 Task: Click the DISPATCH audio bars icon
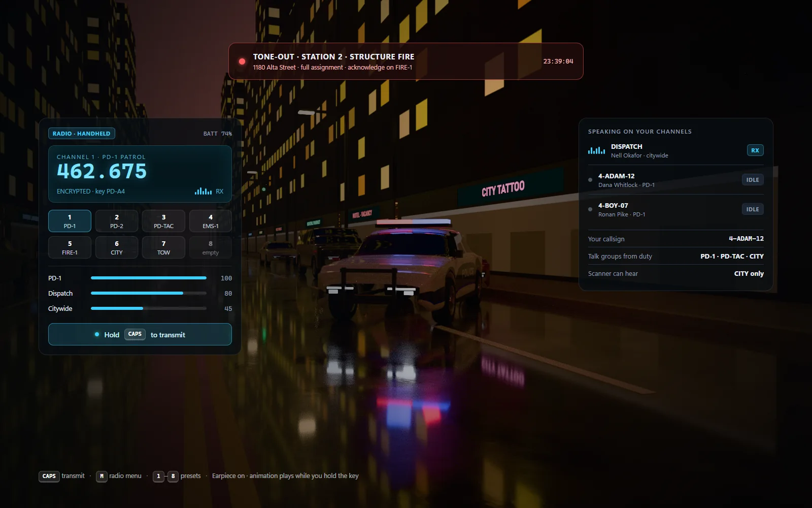coord(596,150)
